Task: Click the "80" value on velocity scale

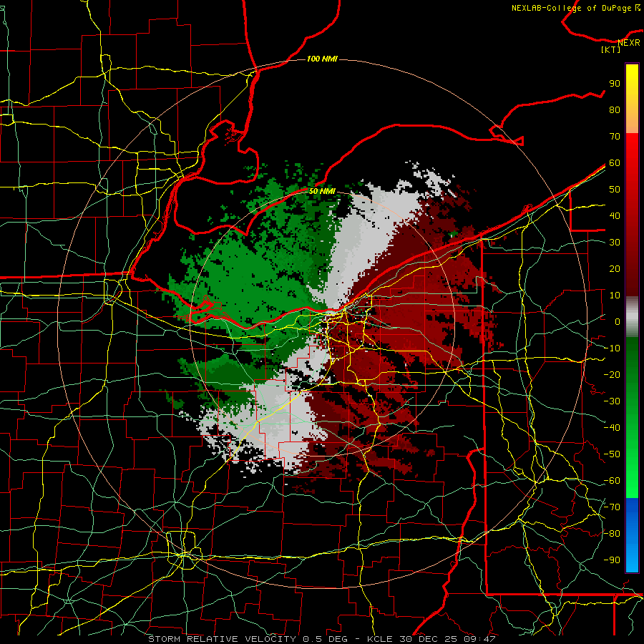Action: point(615,109)
